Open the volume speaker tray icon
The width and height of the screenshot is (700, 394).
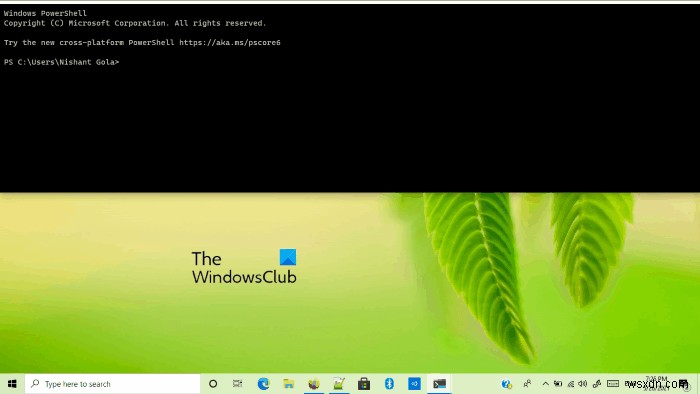[x=583, y=384]
